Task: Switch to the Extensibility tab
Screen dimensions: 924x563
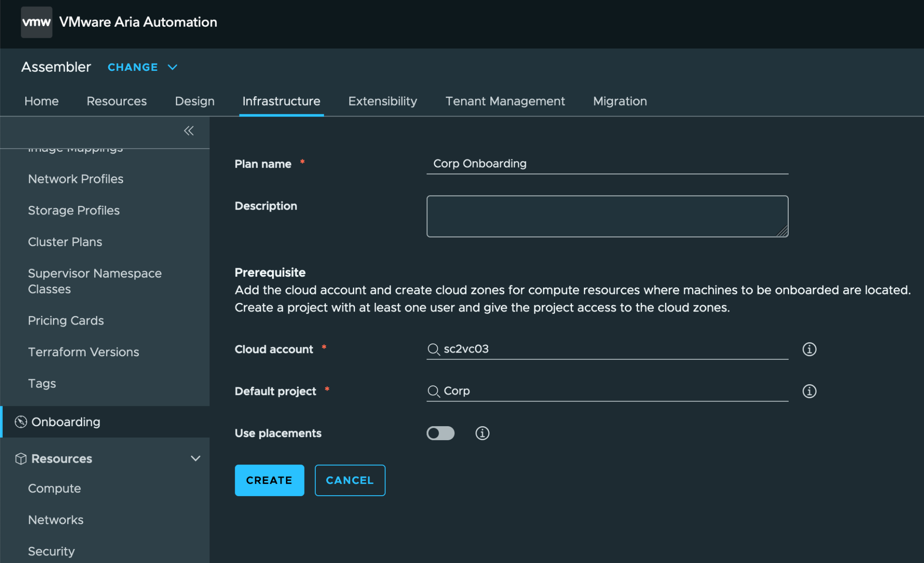Action: (383, 101)
